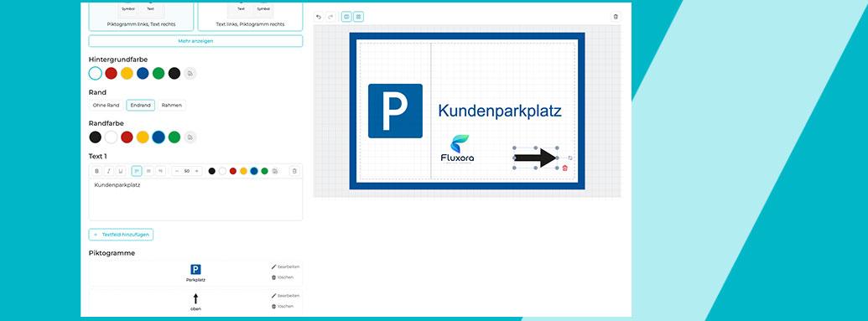The image size is (868, 321).
Task: Open custom color picker for Hintergrundfarbe
Action: pyautogui.click(x=190, y=73)
